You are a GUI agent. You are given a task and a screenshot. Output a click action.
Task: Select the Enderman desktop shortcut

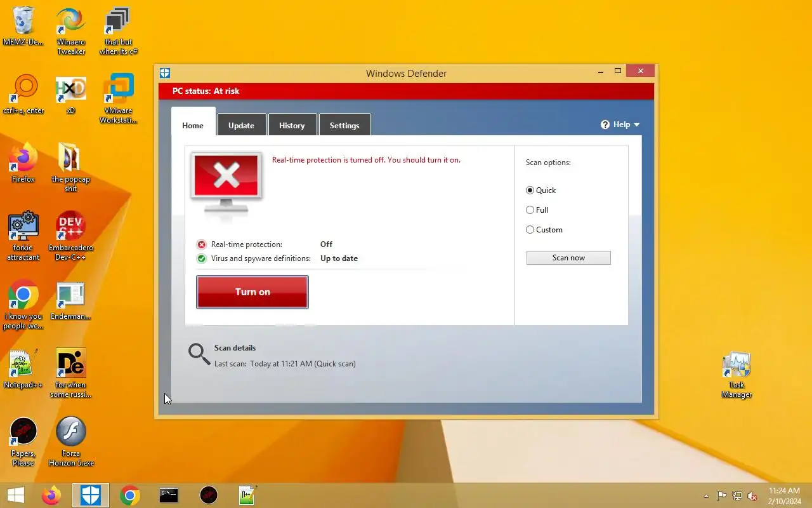70,300
